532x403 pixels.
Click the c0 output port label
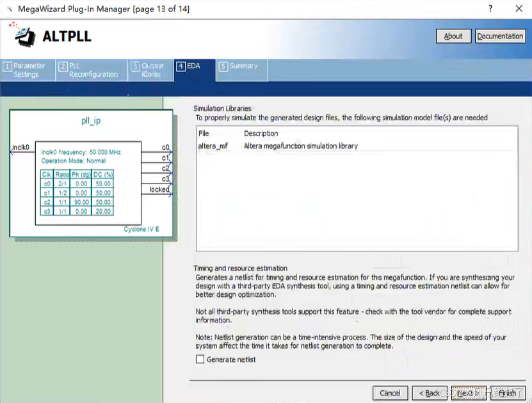[x=165, y=147]
